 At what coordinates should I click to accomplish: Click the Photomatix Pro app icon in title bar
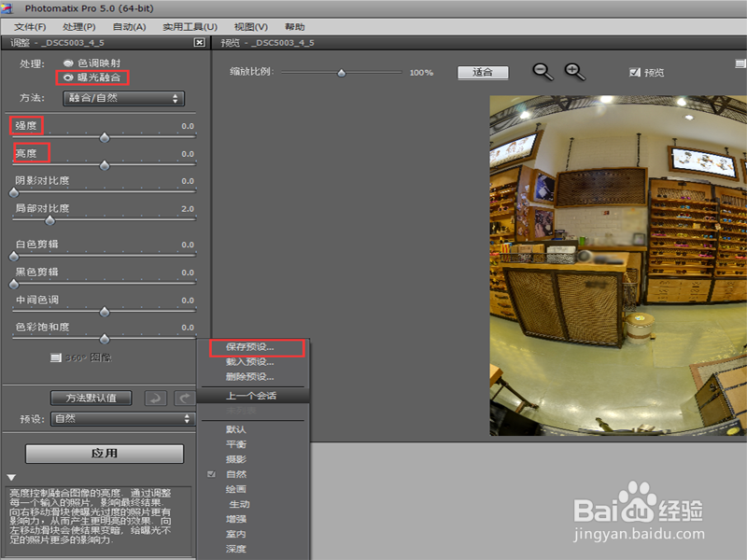(7, 8)
